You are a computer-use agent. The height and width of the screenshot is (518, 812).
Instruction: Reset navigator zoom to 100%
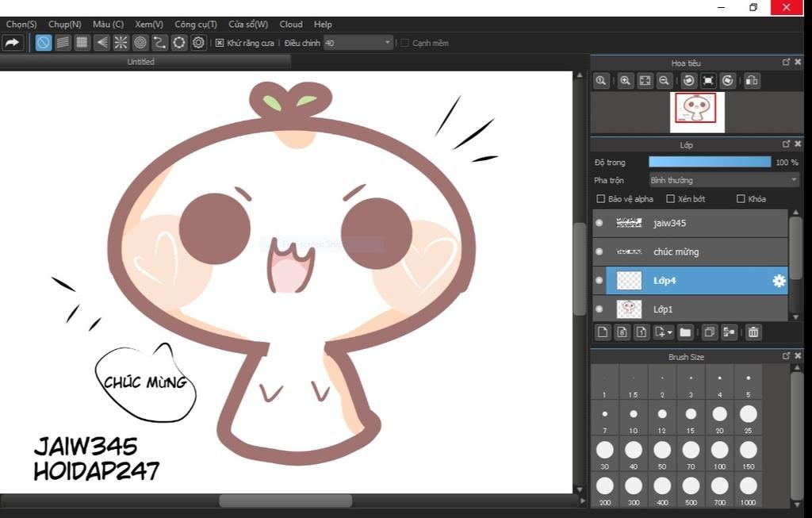[x=601, y=81]
